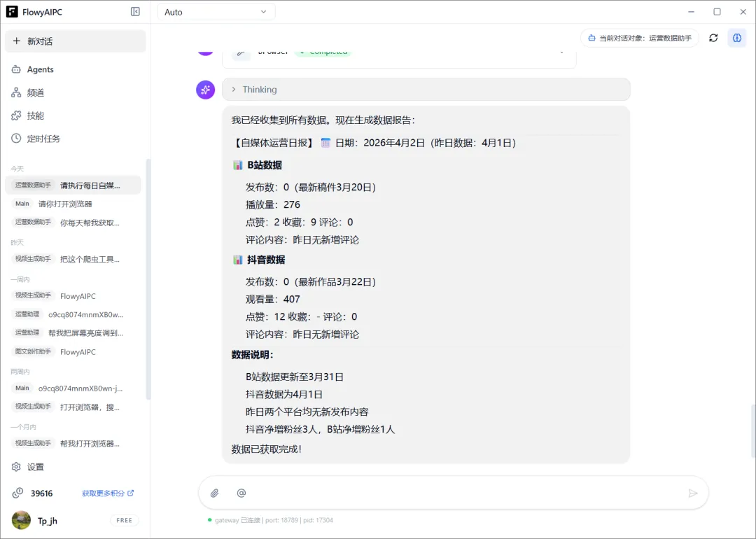The height and width of the screenshot is (539, 756).
Task: Click the Tp_jh username
Action: pyautogui.click(x=48, y=521)
